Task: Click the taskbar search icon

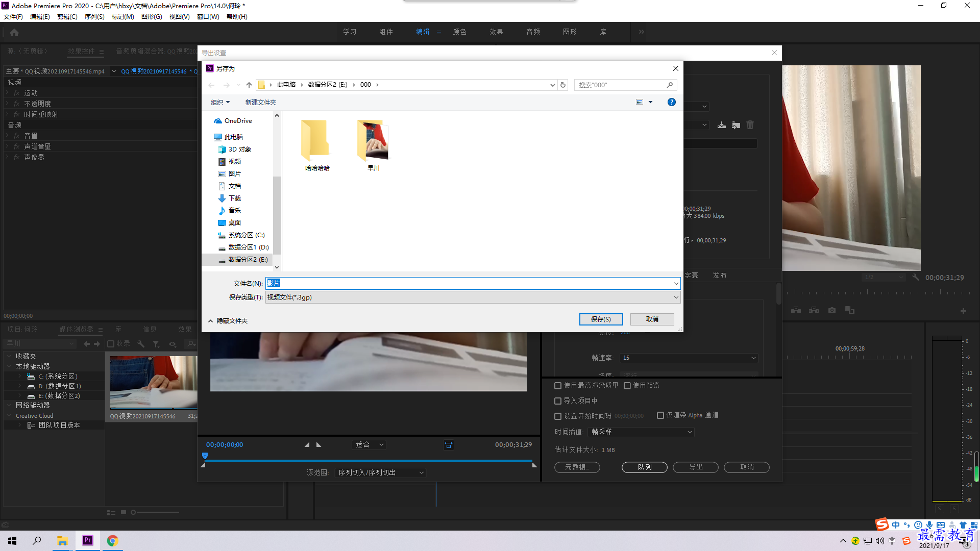Action: tap(37, 541)
